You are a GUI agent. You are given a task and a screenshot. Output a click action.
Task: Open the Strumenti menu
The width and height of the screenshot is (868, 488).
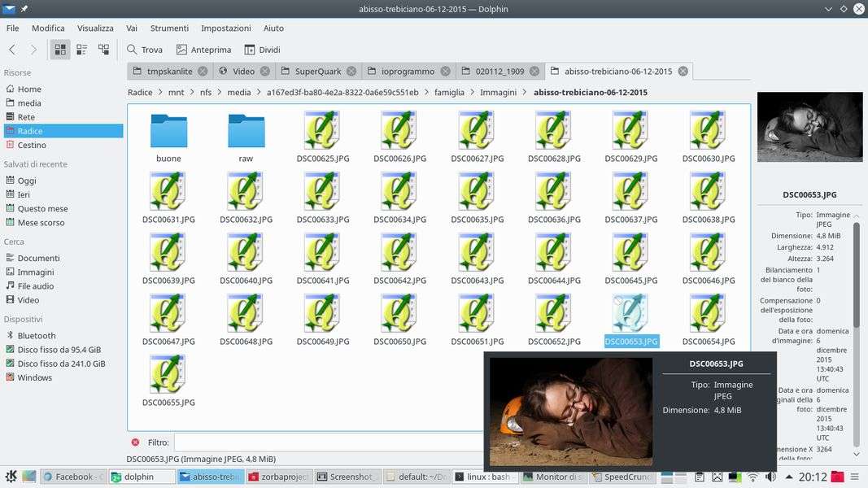click(x=169, y=28)
